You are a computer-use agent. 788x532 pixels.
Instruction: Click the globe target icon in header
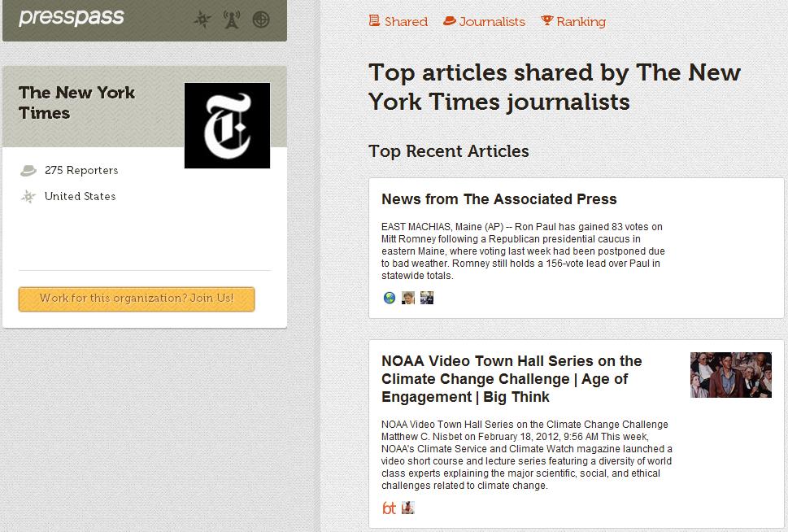[x=261, y=20]
